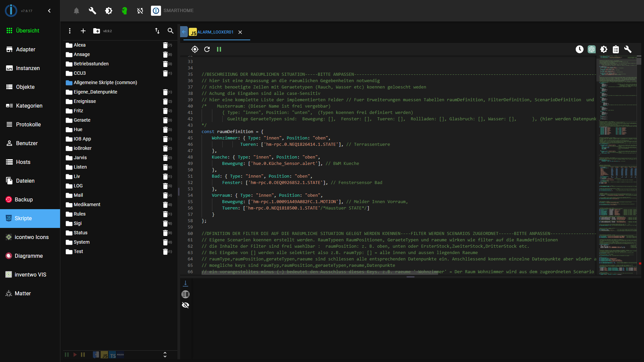Screen dimensions: 644x362
Task: Go to Instanzen page
Action: click(x=30, y=68)
